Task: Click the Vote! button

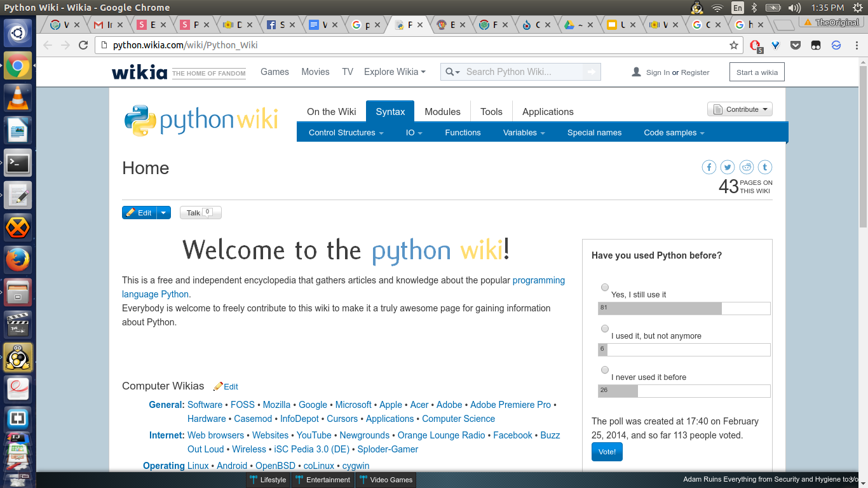Action: pyautogui.click(x=607, y=452)
